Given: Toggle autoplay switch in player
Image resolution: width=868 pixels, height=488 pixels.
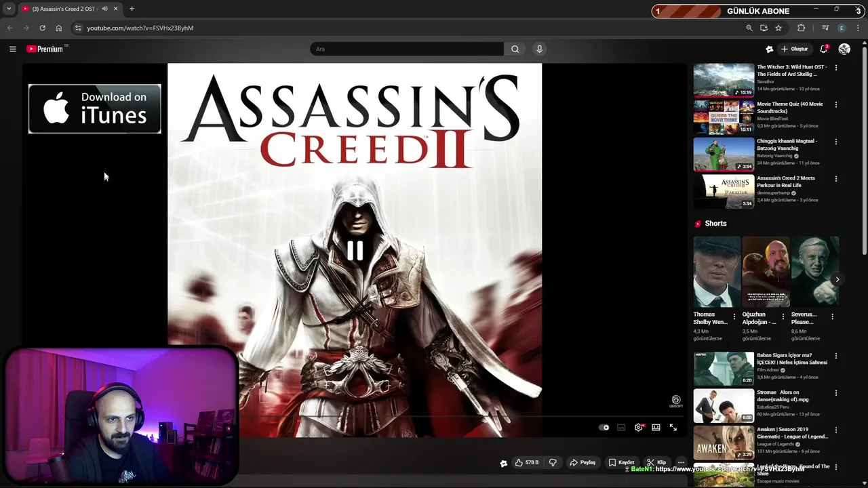Looking at the screenshot, I should [x=604, y=428].
